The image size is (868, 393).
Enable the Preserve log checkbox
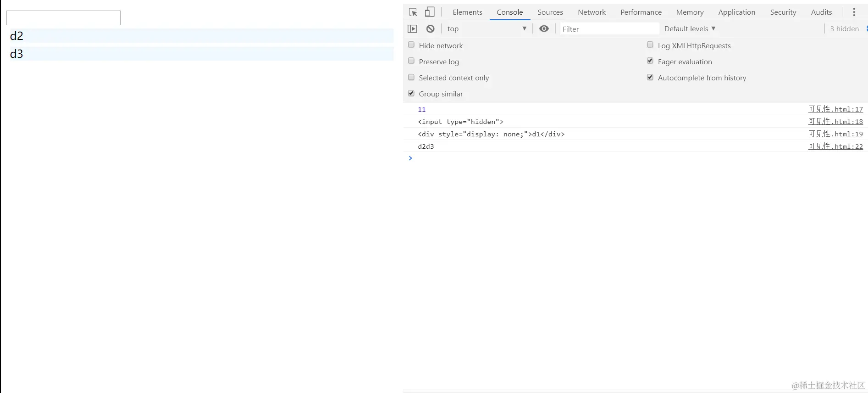[411, 61]
